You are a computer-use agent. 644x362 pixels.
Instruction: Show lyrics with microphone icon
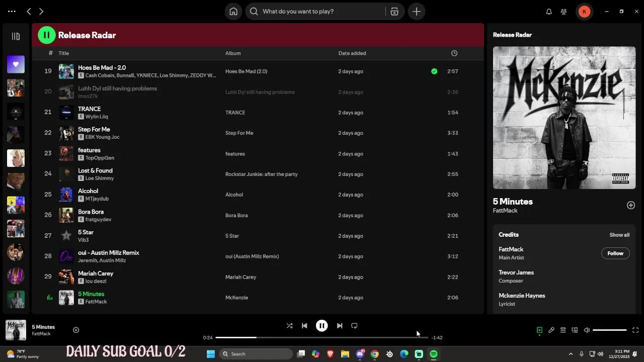pos(551,330)
